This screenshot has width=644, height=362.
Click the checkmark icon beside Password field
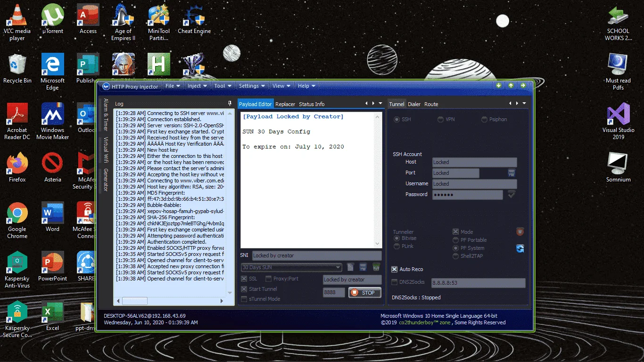click(512, 194)
